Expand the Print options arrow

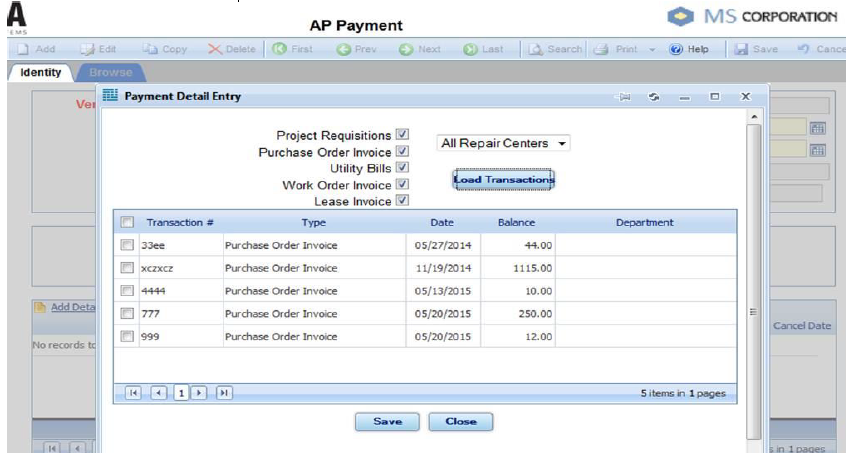(652, 49)
